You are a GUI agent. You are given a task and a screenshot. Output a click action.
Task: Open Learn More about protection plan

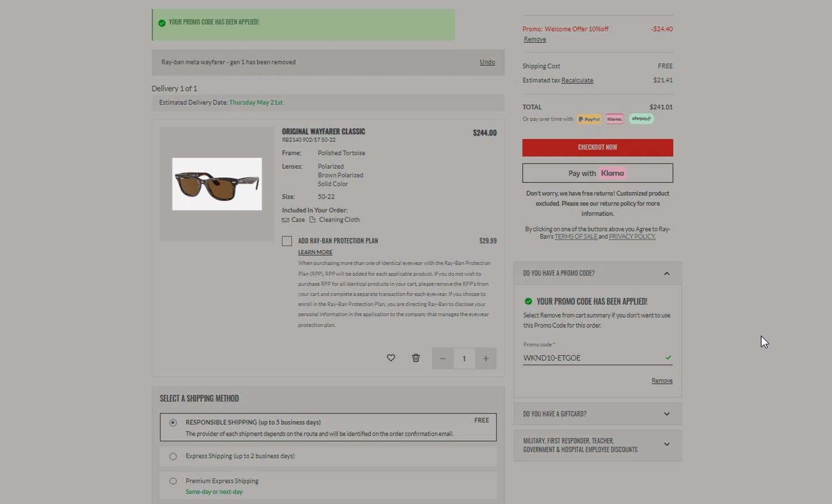(315, 252)
